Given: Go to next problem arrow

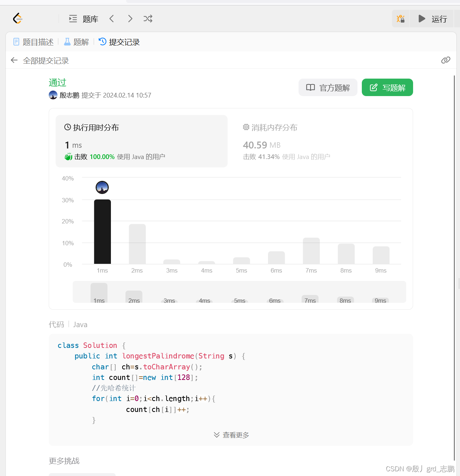Looking at the screenshot, I should coord(130,19).
